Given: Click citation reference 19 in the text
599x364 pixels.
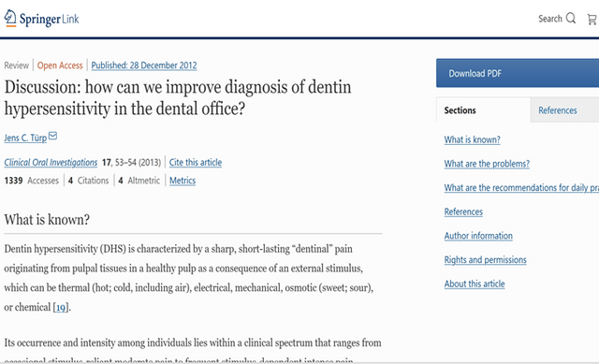Looking at the screenshot, I should [61, 308].
